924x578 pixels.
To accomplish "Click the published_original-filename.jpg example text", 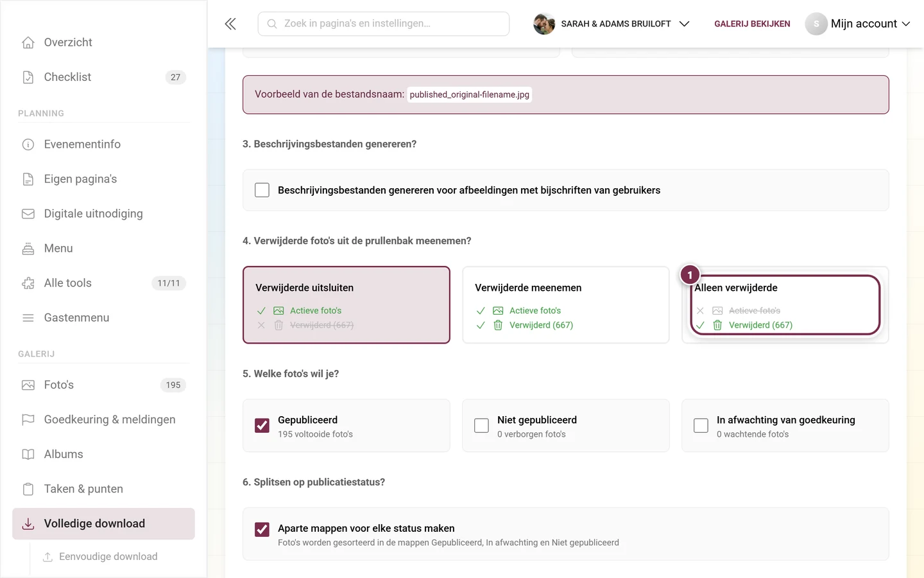I will click(x=470, y=95).
